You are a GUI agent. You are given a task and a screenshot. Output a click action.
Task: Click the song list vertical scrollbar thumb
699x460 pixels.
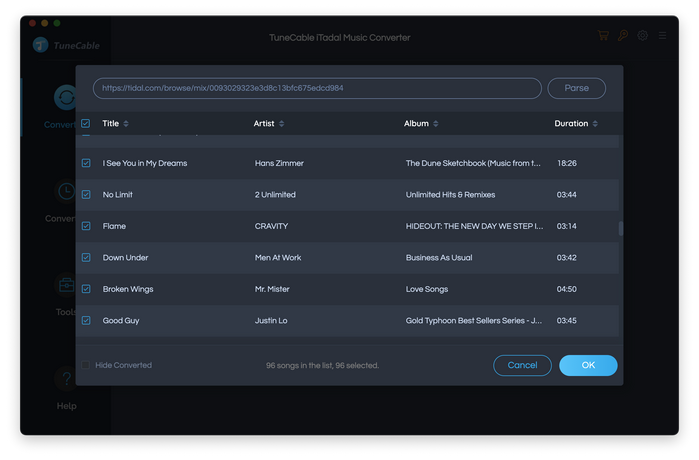coord(621,229)
